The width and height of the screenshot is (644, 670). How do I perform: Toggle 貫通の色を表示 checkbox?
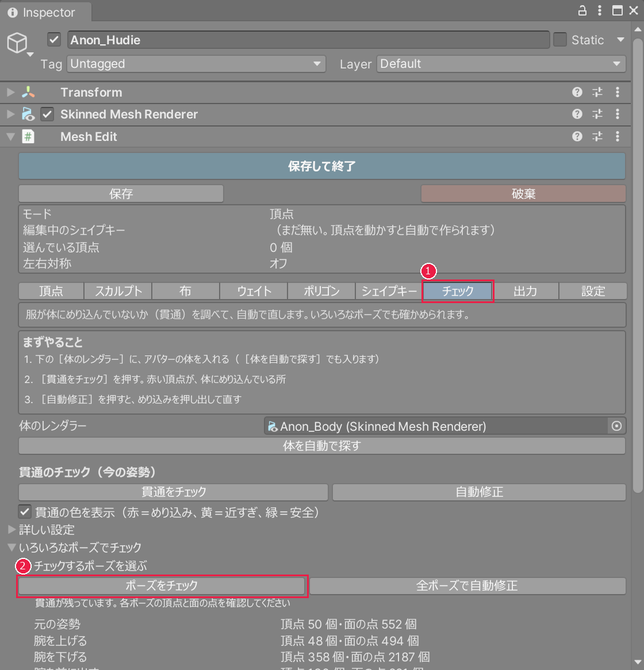[25, 512]
